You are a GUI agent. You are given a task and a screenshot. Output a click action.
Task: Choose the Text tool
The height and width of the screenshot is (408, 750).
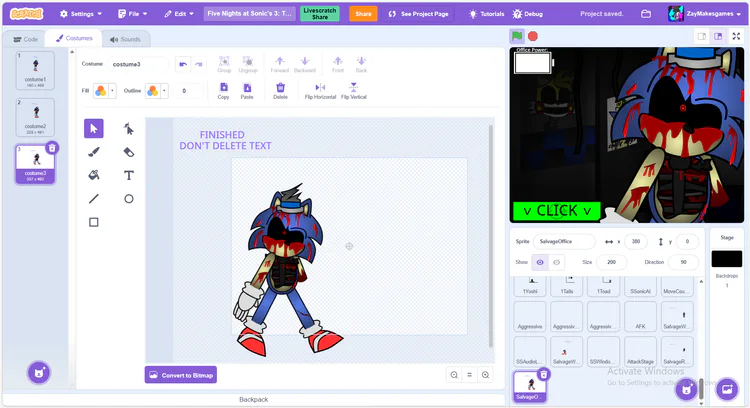pyautogui.click(x=129, y=175)
